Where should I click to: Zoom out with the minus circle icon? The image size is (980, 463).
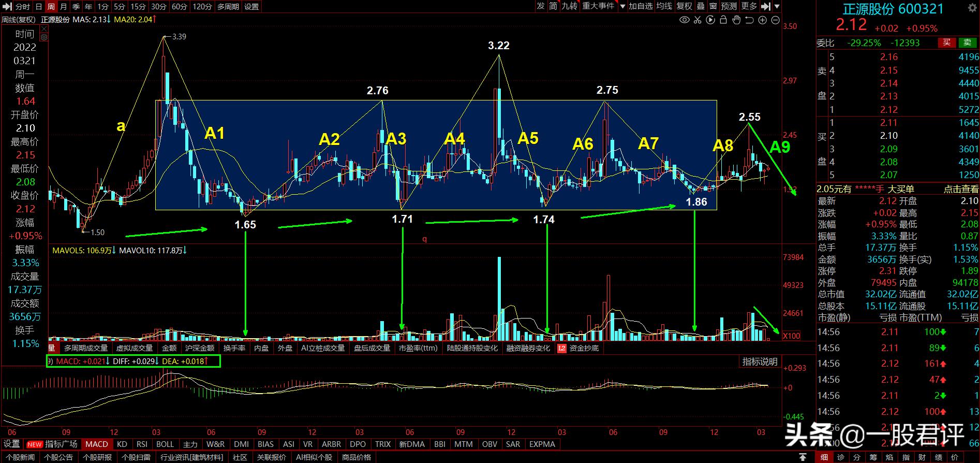(775, 20)
